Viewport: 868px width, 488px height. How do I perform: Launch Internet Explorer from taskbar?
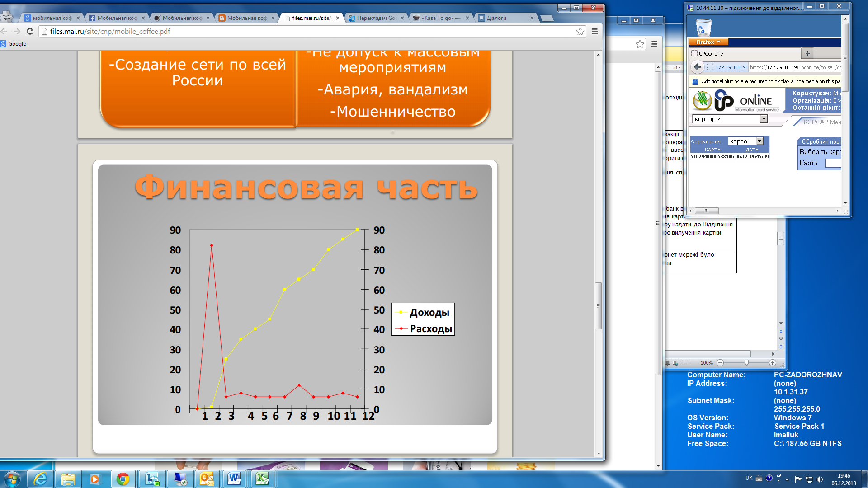40,479
